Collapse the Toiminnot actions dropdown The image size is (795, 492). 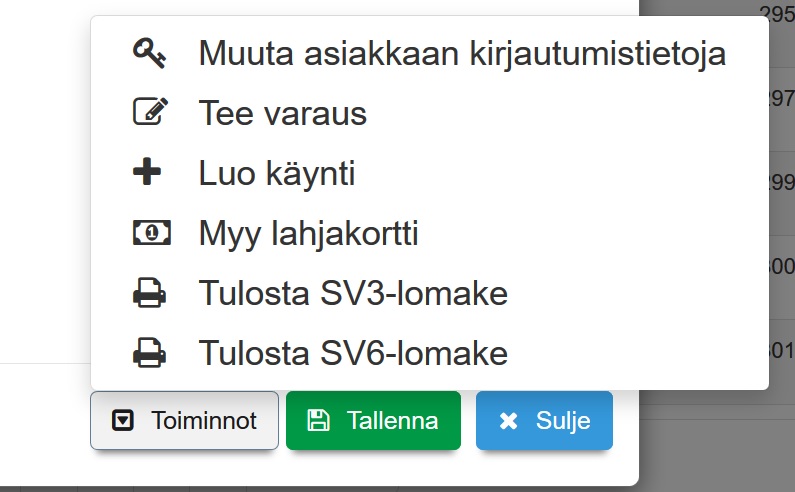(184, 421)
